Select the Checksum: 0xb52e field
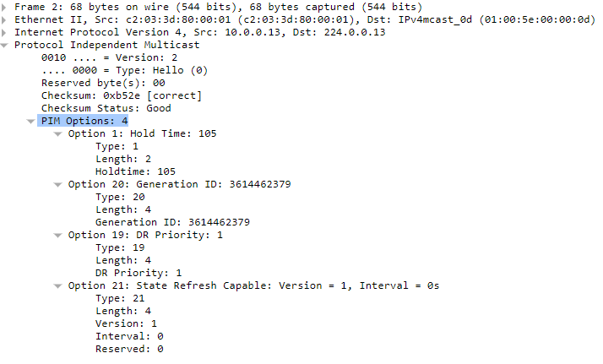This screenshot has width=603, height=364. 121,95
